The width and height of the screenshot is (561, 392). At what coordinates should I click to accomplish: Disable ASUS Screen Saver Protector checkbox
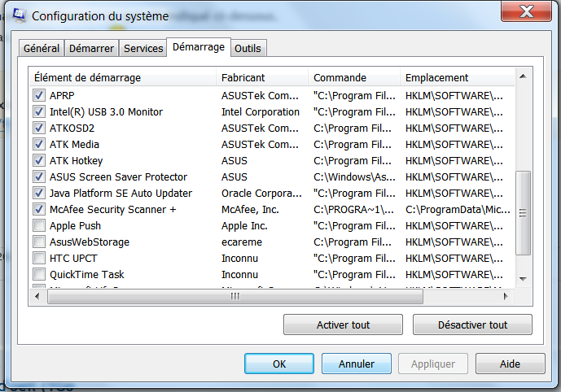(38, 176)
